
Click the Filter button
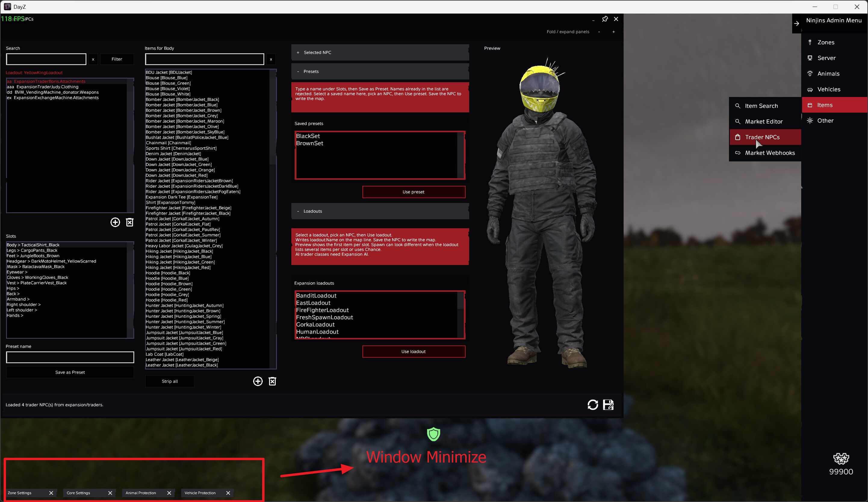(x=117, y=59)
